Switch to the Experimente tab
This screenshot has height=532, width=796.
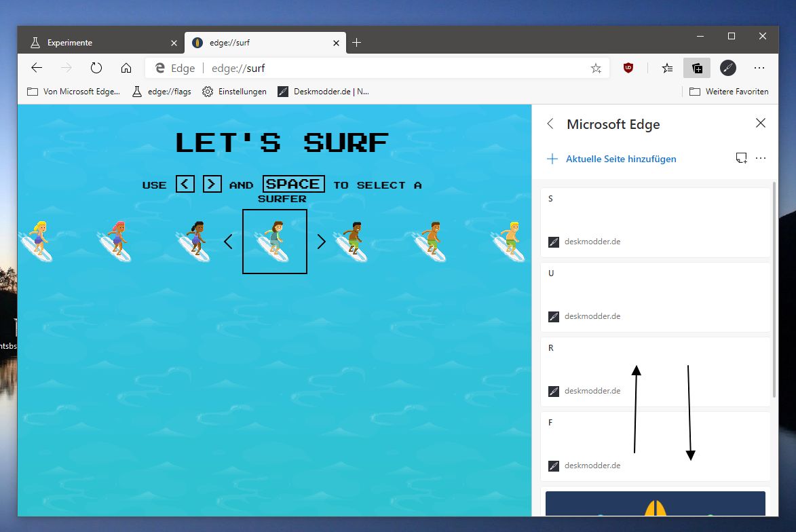(100, 43)
